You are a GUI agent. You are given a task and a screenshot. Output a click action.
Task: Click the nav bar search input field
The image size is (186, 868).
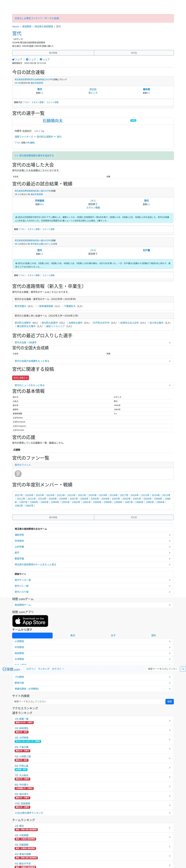click(x=162, y=669)
